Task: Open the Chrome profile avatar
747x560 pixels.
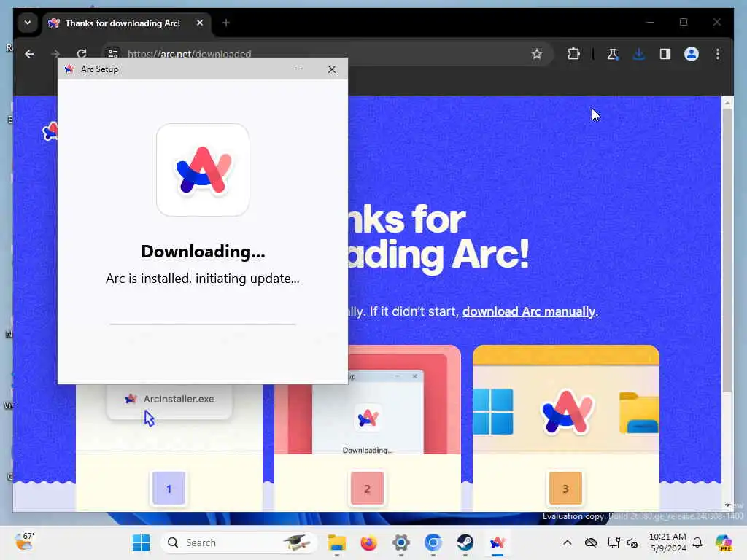Action: coord(692,54)
